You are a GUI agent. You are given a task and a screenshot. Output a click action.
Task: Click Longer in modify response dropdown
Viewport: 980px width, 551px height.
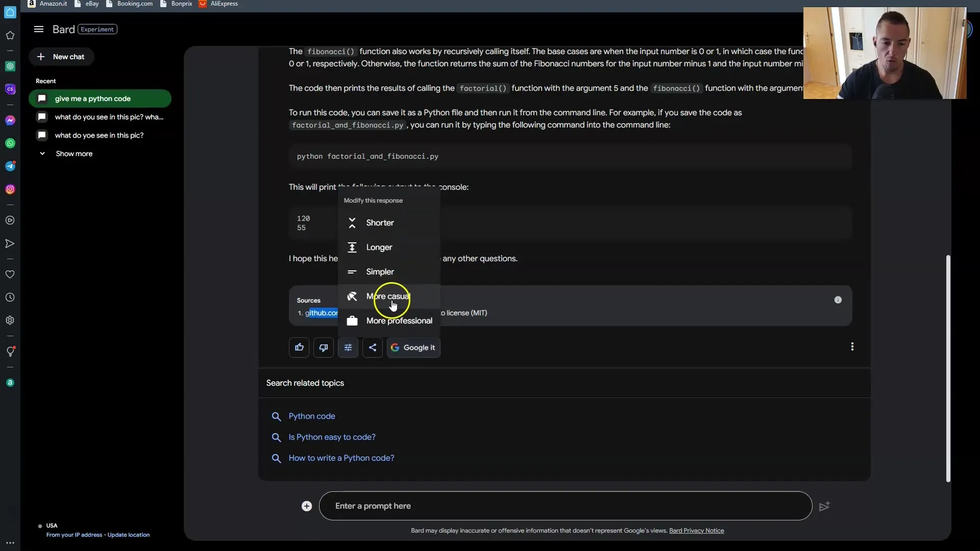378,247
